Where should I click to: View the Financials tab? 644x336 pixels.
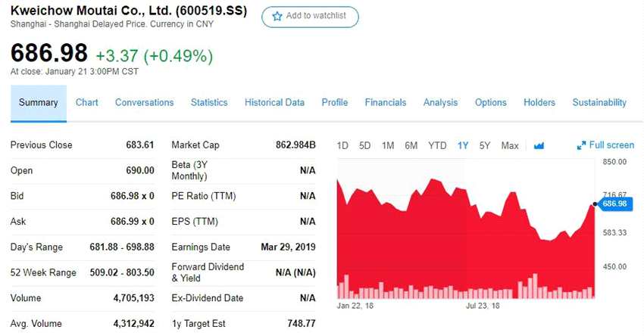pyautogui.click(x=385, y=103)
